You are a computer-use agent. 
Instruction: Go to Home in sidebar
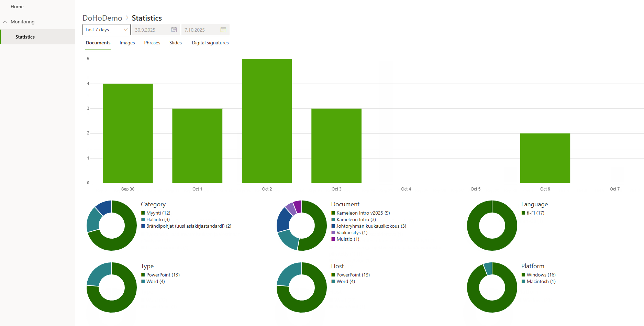[x=17, y=7]
